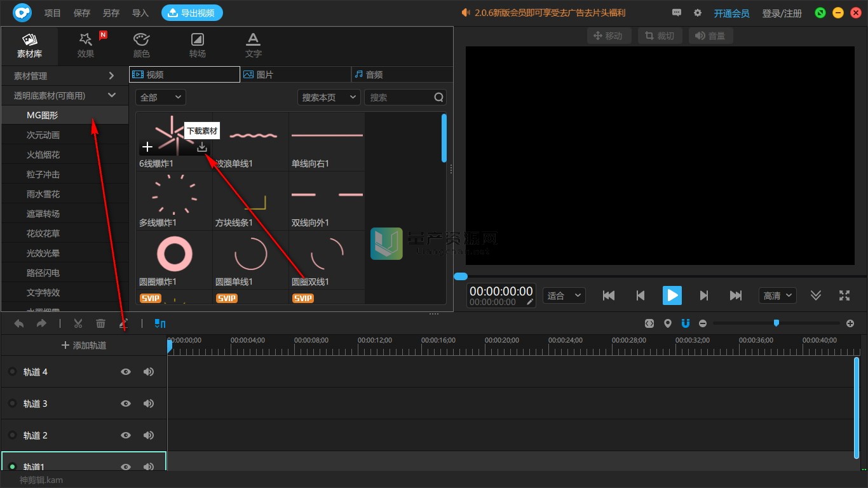The width and height of the screenshot is (868, 488).
Task: Click the 音量 volume button
Action: point(711,36)
